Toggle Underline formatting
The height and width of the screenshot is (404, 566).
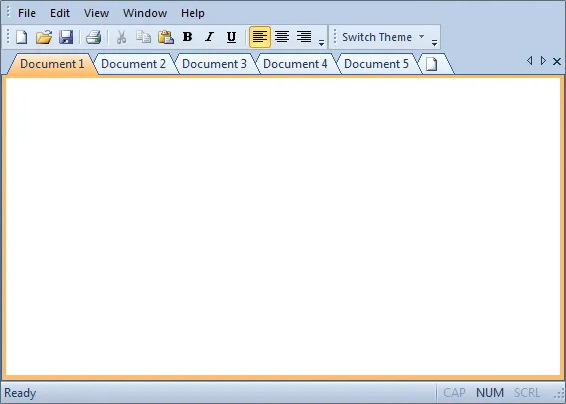pos(231,37)
